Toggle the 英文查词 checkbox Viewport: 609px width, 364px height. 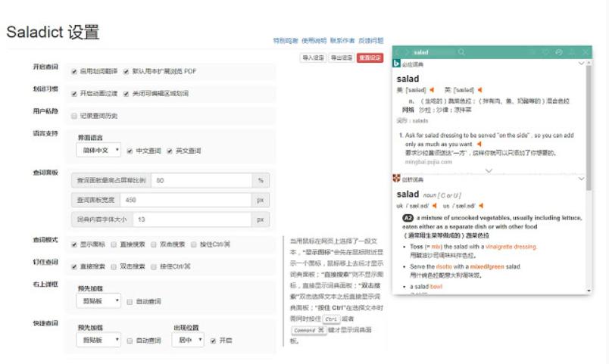(x=170, y=151)
